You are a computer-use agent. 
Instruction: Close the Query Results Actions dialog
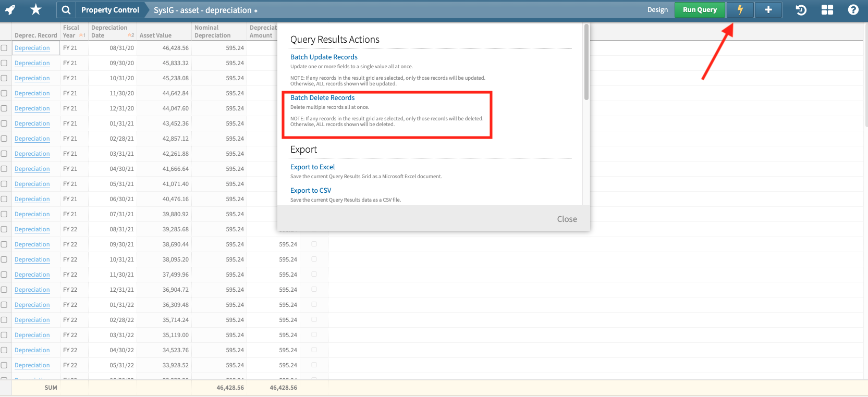[567, 219]
